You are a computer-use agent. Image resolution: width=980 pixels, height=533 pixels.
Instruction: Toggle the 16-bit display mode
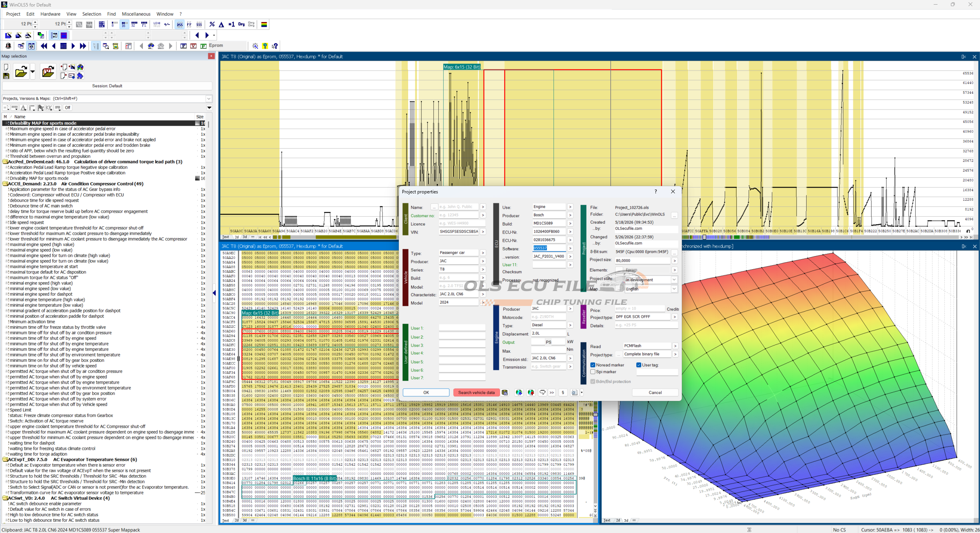[x=124, y=25]
